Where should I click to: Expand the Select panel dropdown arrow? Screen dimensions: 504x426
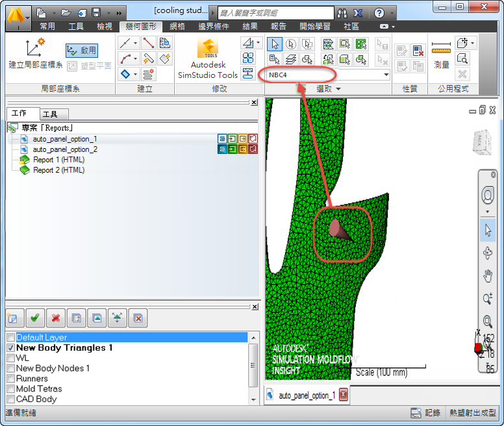338,89
